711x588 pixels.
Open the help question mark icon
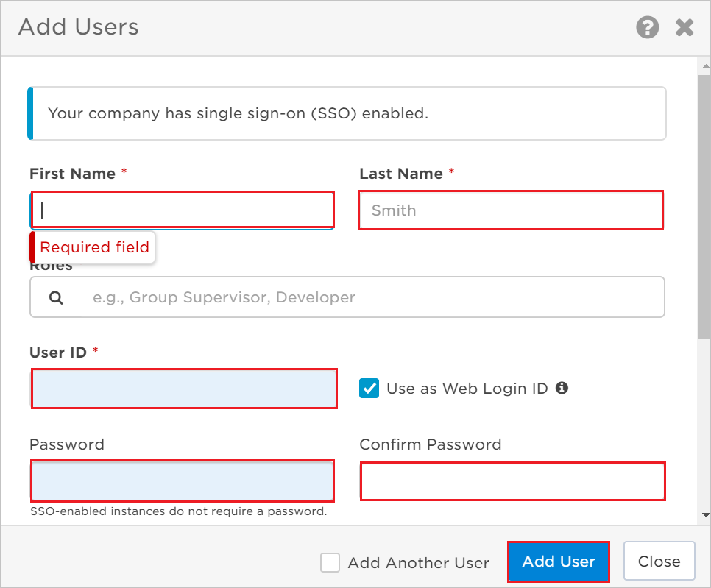tap(647, 28)
